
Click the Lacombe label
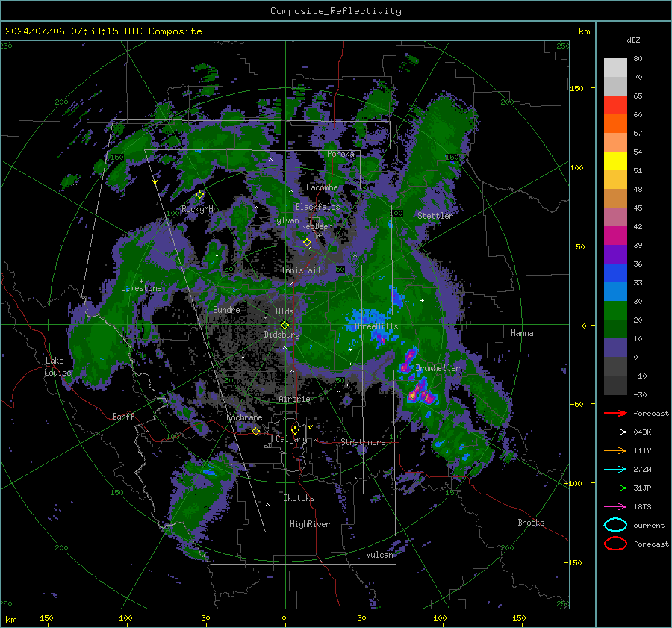point(322,187)
